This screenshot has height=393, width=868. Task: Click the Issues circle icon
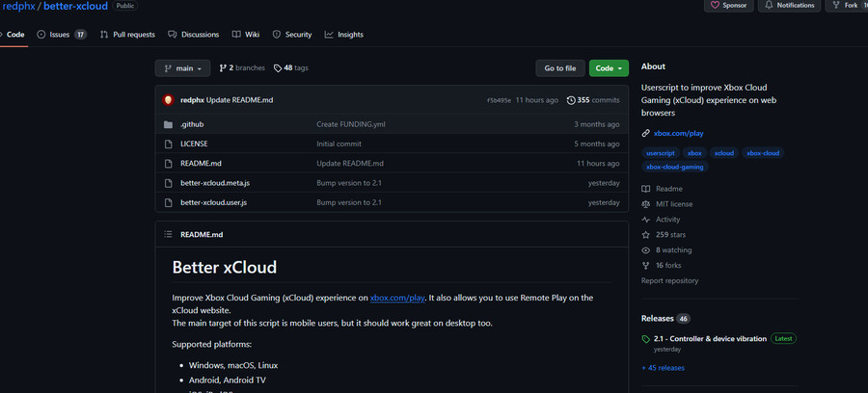41,35
